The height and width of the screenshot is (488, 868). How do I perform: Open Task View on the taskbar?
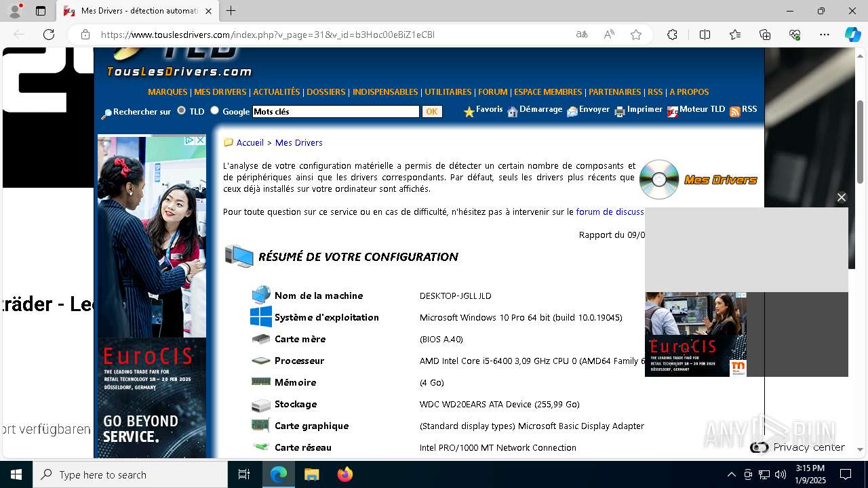tap(244, 474)
